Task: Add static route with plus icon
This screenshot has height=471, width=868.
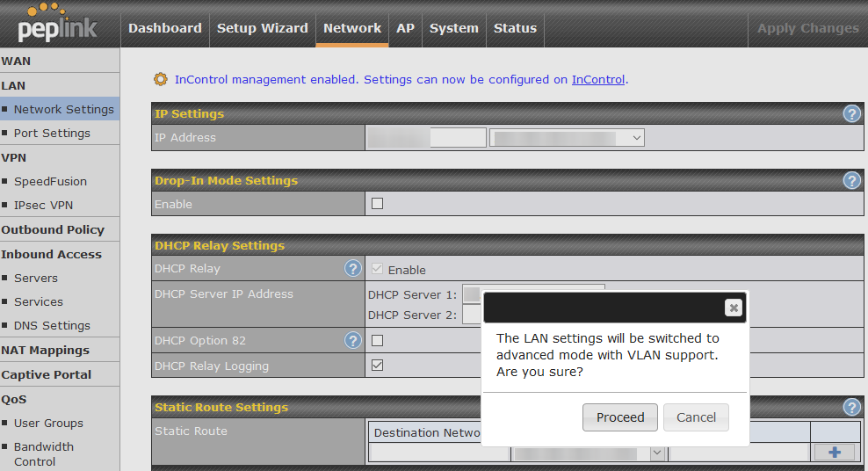Action: (834, 452)
